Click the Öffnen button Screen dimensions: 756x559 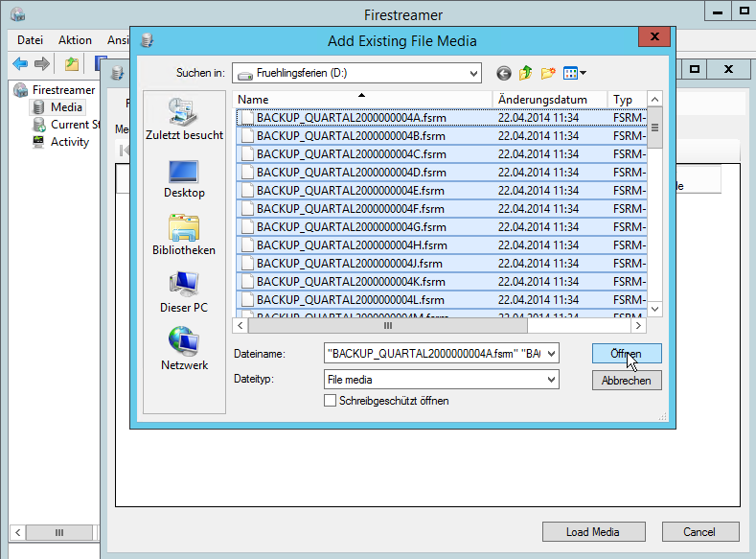[x=627, y=354]
